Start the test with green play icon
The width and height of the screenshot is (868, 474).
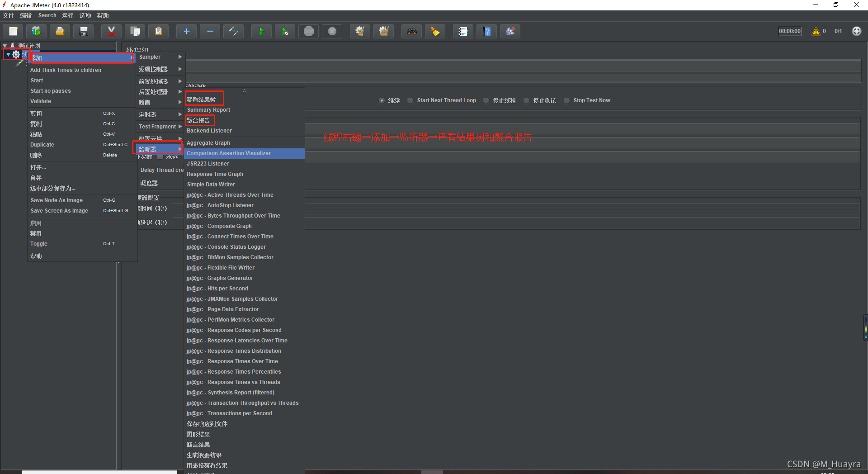click(x=261, y=31)
